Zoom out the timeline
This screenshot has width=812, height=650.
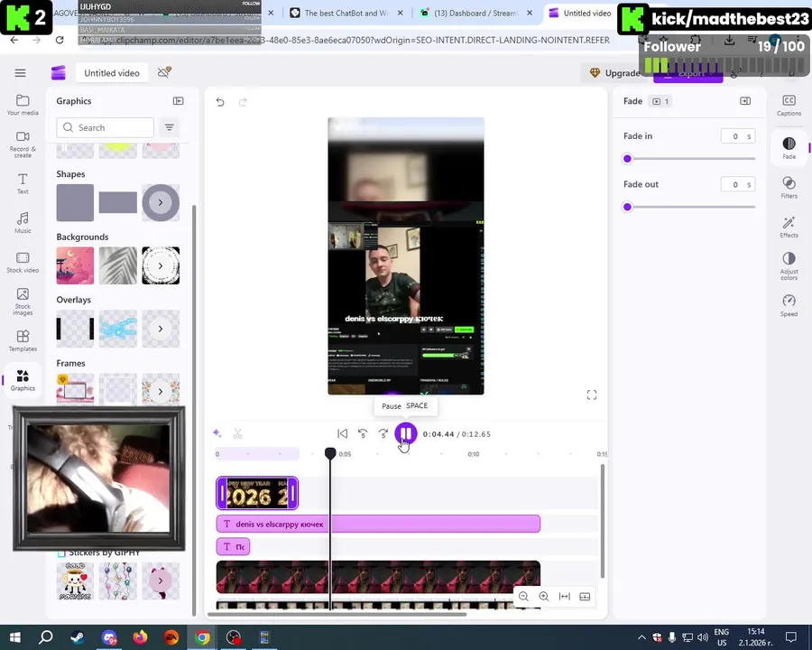523,596
